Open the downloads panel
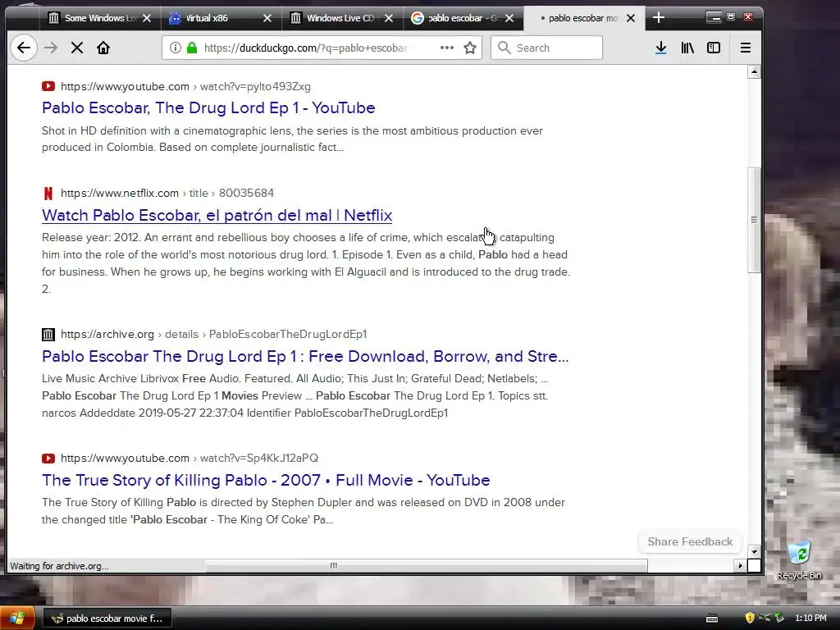840x630 pixels. pyautogui.click(x=661, y=48)
